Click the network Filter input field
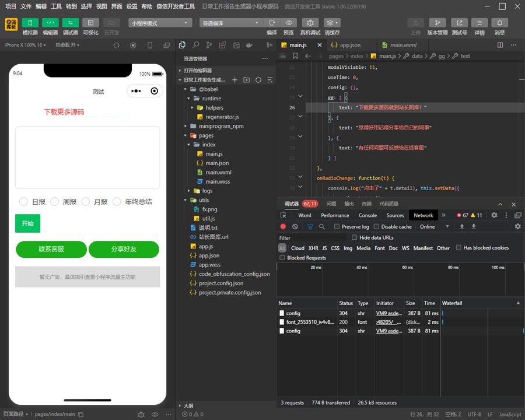This screenshot has width=525, height=420. (x=312, y=238)
